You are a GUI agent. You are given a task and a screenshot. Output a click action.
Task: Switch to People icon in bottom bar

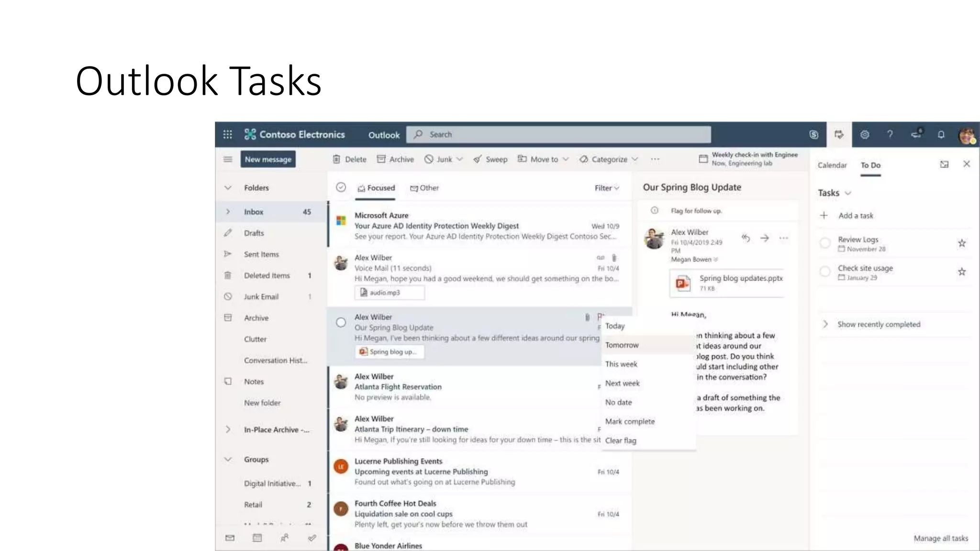(x=285, y=538)
